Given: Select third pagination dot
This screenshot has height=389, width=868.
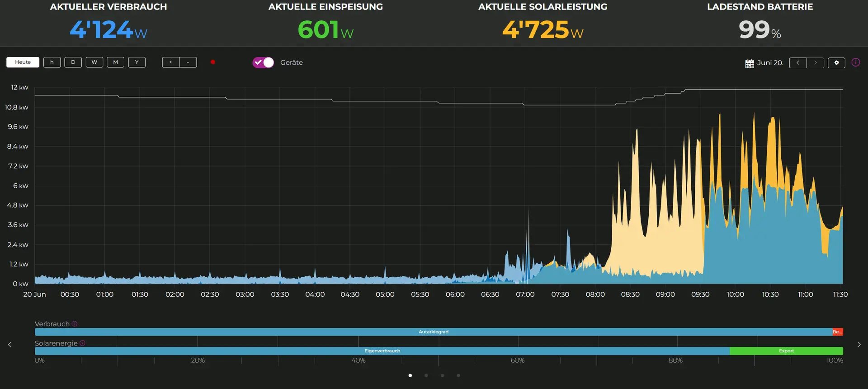Looking at the screenshot, I should pyautogui.click(x=443, y=375).
